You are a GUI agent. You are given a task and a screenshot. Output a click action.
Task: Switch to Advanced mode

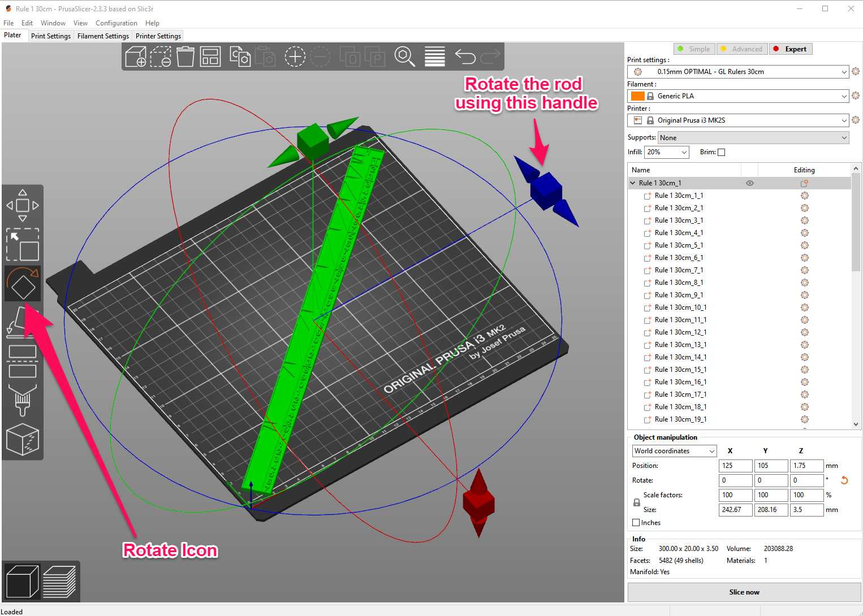click(742, 49)
